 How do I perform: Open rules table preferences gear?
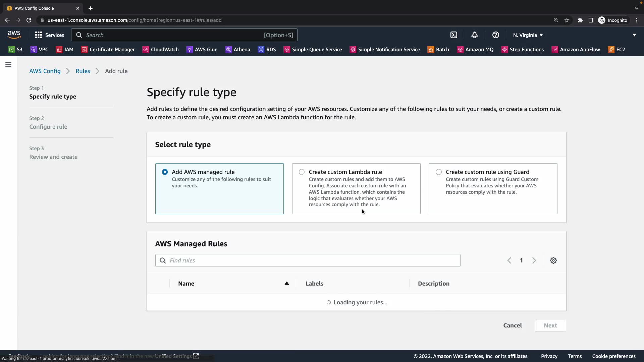click(553, 260)
